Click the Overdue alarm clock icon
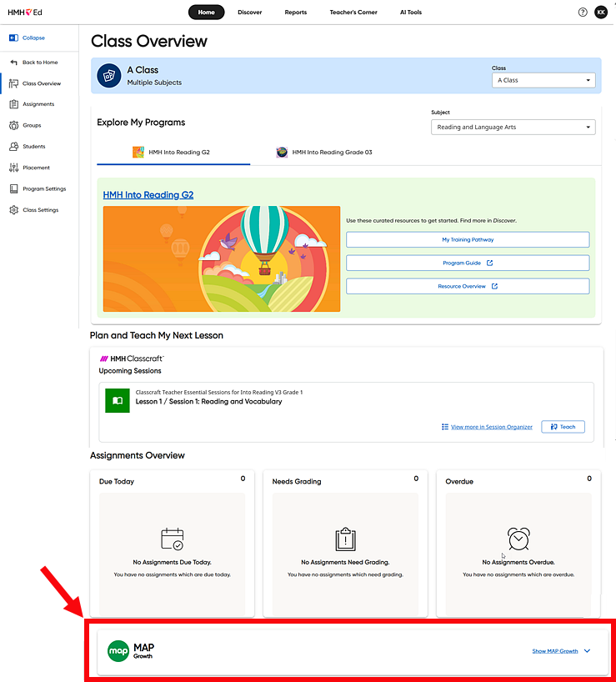This screenshot has height=682, width=616. point(518,539)
